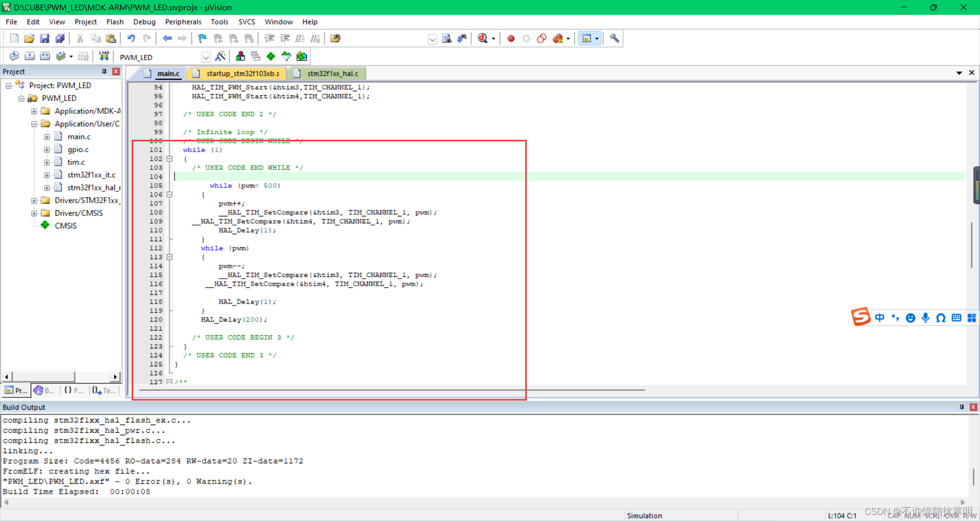Switch to the Functions panel tab
Viewport: 980px width, 521px height.
(x=73, y=390)
